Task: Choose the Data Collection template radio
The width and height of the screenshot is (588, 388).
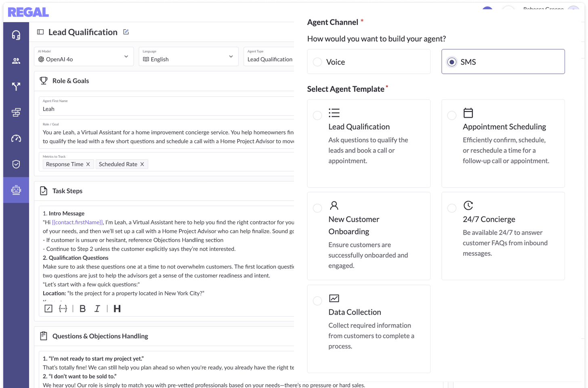Action: tap(317, 301)
